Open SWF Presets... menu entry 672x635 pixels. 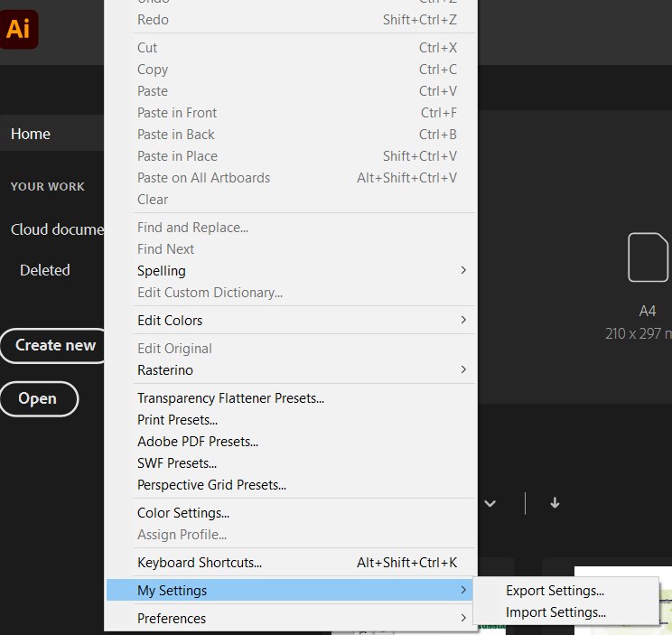pyautogui.click(x=290, y=462)
